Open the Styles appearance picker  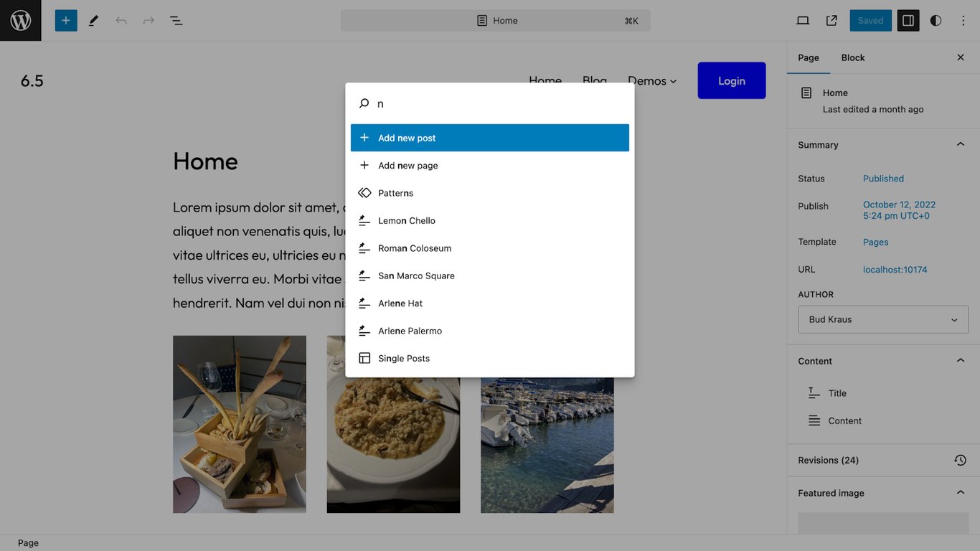pos(936,20)
